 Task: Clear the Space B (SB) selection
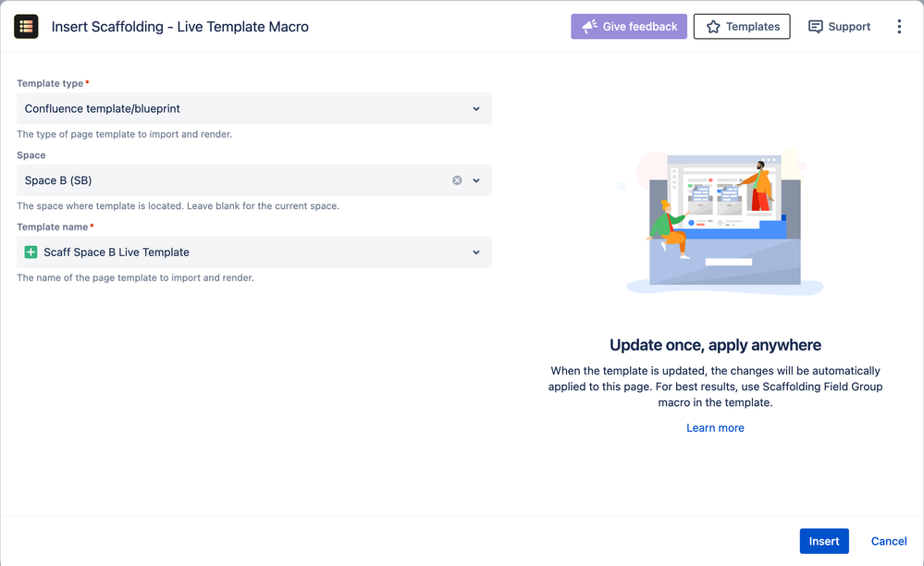(x=457, y=180)
